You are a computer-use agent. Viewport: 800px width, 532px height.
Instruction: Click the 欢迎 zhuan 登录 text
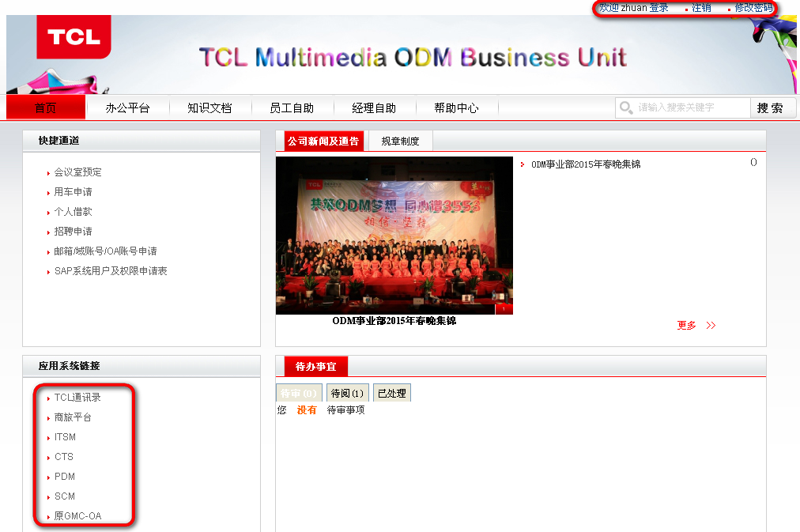(x=634, y=8)
